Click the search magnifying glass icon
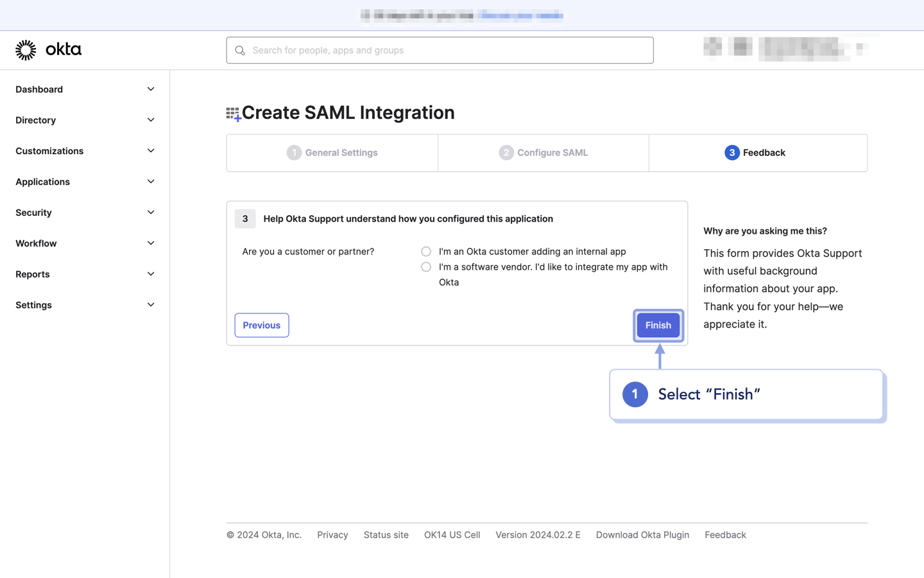This screenshot has width=924, height=578. [239, 49]
